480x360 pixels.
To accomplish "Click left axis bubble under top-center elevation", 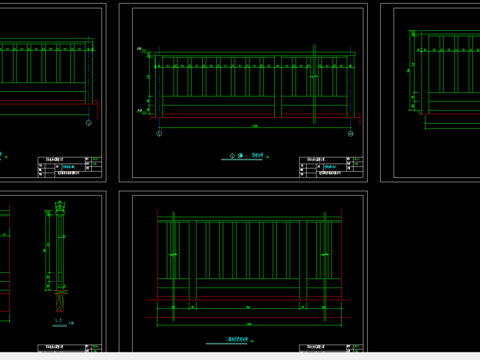I will tap(159, 134).
